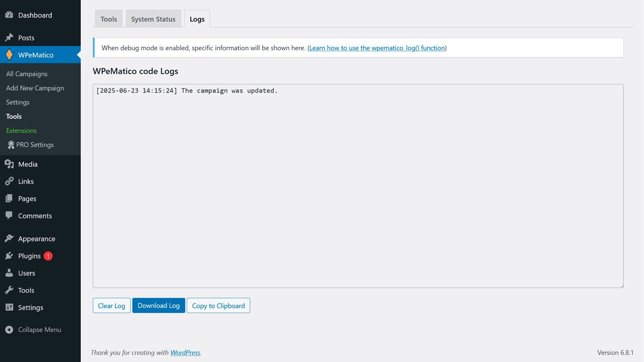This screenshot has height=362, width=644.
Task: Open the Plugins menu label
Action: point(29,256)
